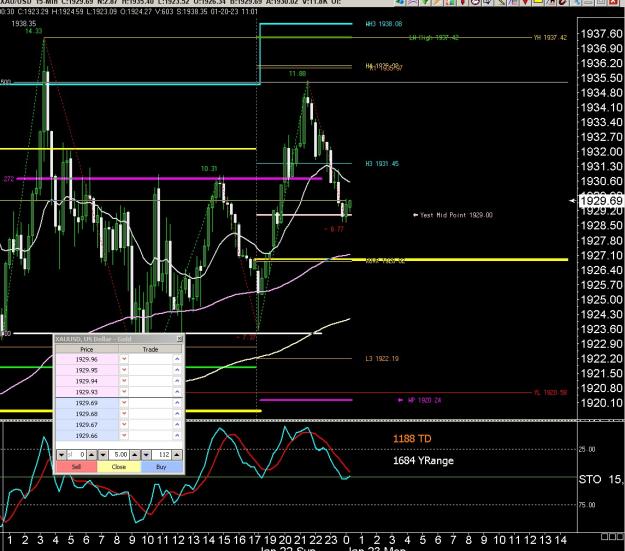Click red sell arrow beside 1929.96
This screenshot has width=625, height=551.
click(x=124, y=359)
